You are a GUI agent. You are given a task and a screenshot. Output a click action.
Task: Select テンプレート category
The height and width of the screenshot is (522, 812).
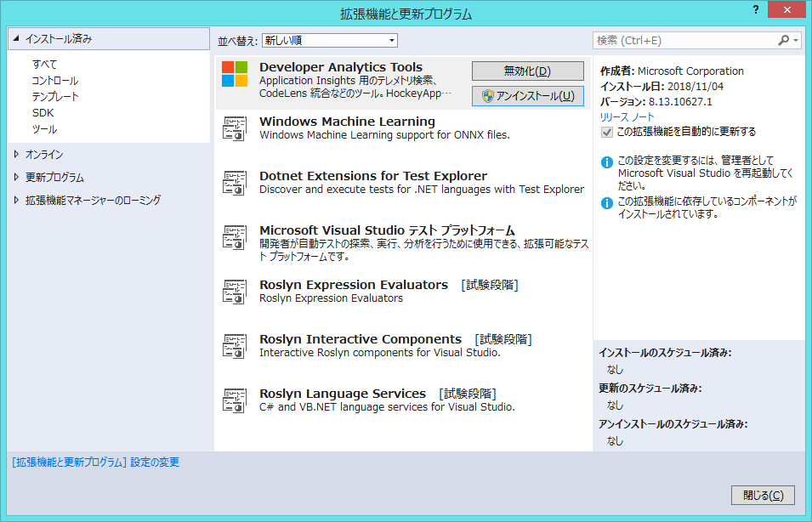(x=55, y=96)
